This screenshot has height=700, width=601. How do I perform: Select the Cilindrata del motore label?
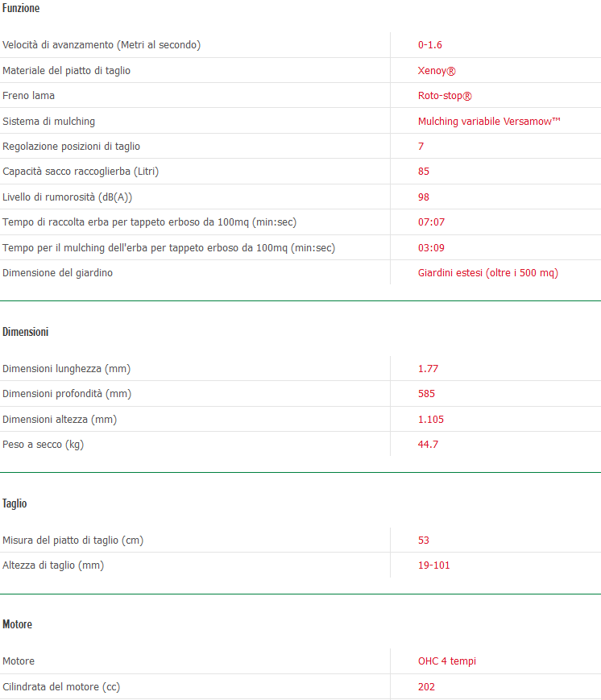61,687
